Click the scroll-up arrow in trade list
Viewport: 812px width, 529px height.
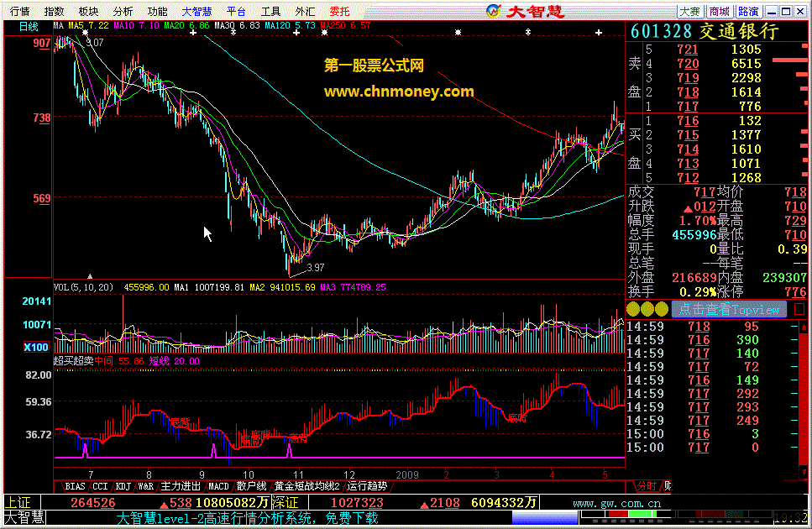click(804, 327)
